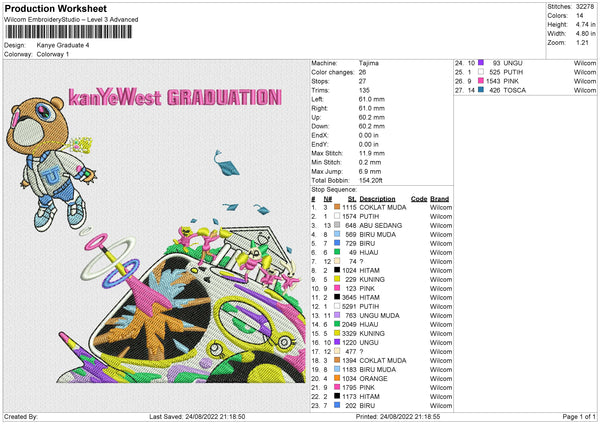Screen dimensions: 600x424
Task: Click the barcode under the worksheet title
Action: pyautogui.click(x=69, y=31)
